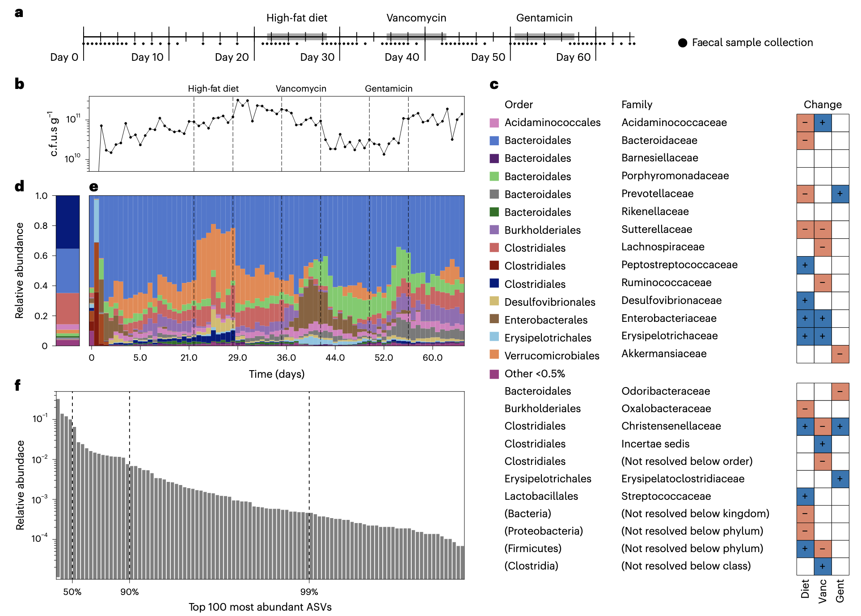Click the Desulfovibrionales tan legend swatch
Image resolution: width=861 pixels, height=616 pixels.
point(494,301)
